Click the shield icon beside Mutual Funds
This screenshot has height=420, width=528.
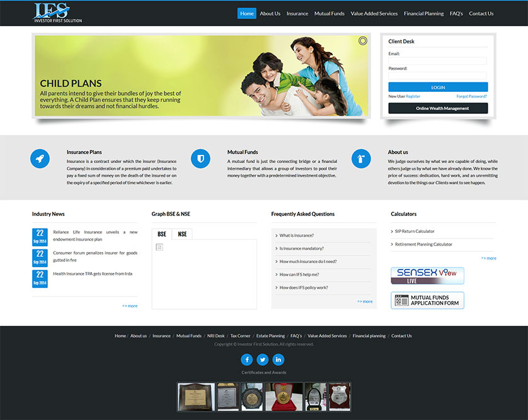200,159
